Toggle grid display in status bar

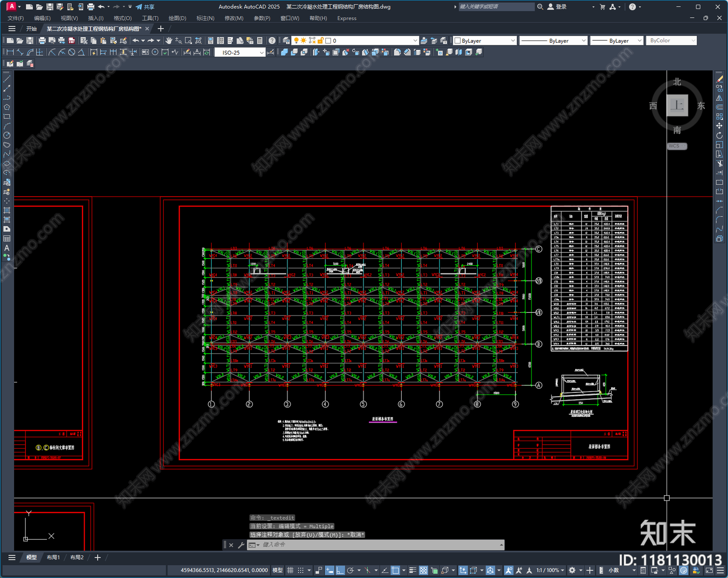(x=290, y=570)
